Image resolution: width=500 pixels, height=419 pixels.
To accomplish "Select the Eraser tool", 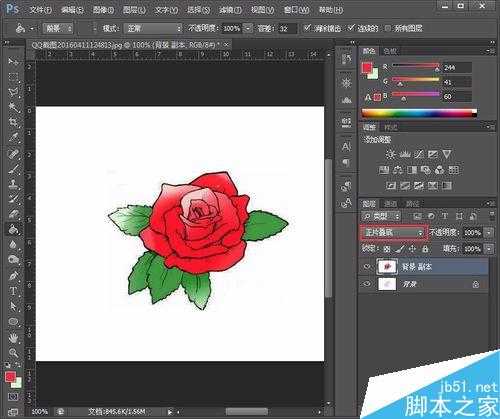I will click(x=13, y=214).
